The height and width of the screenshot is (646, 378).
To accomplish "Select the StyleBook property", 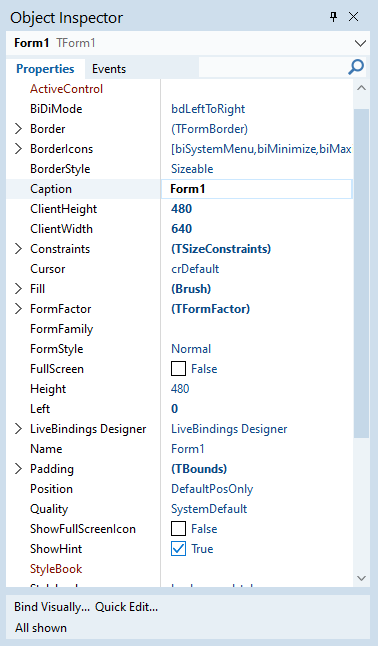I will 56,569.
